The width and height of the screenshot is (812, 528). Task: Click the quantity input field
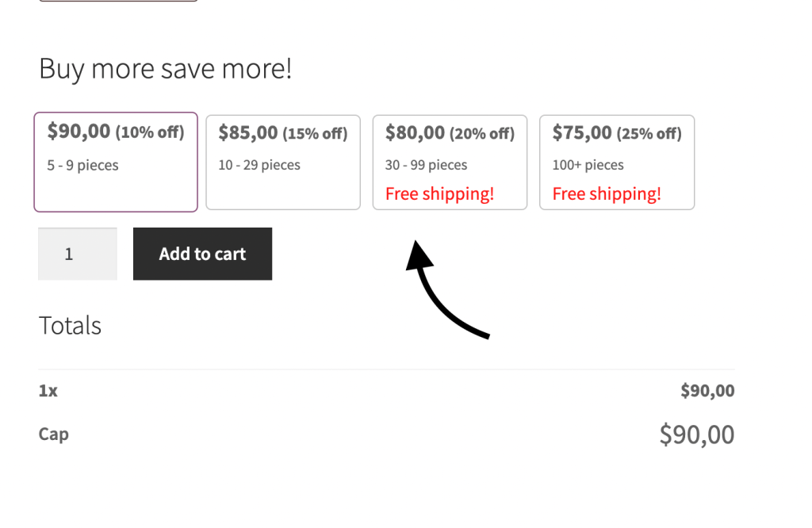coord(78,254)
